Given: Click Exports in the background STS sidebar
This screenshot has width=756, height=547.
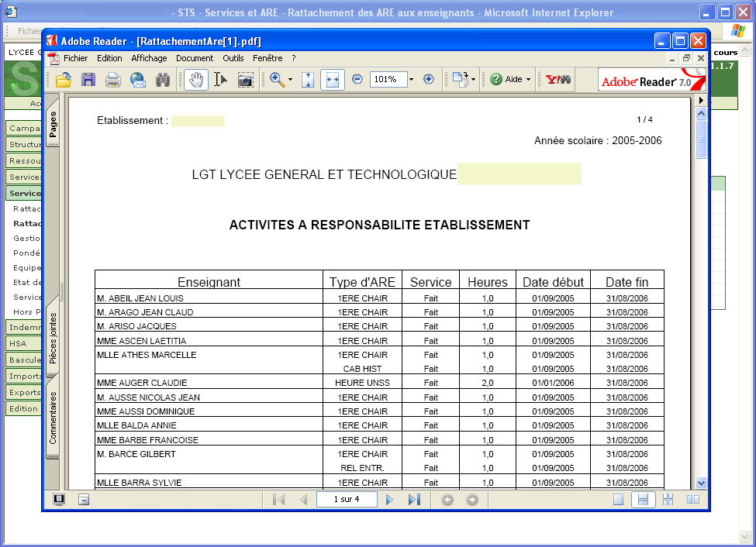Looking at the screenshot, I should (x=23, y=392).
